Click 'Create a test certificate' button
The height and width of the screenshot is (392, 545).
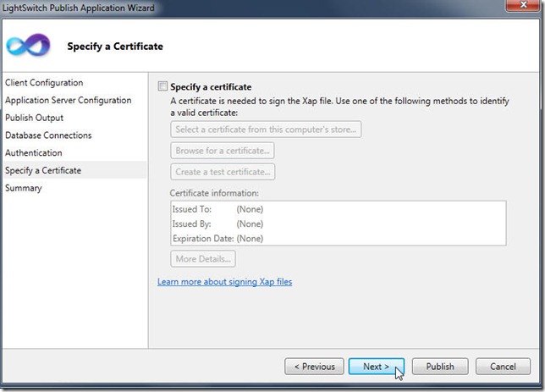coord(223,172)
